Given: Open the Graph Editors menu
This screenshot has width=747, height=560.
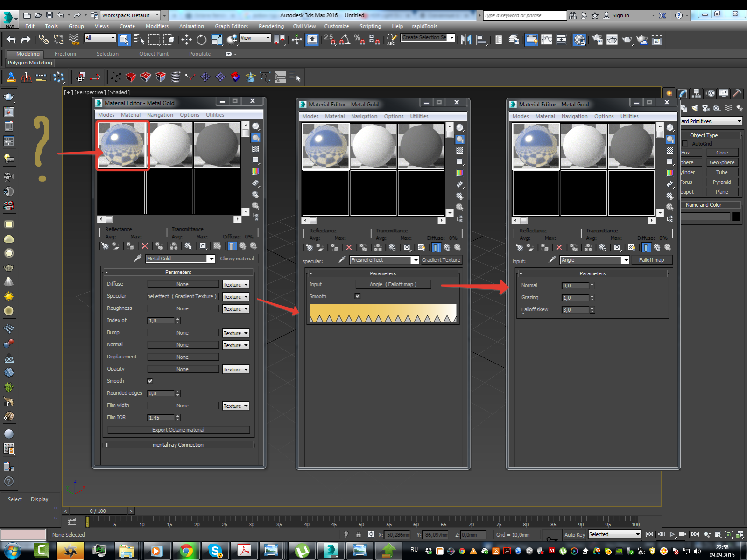Looking at the screenshot, I should [231, 26].
